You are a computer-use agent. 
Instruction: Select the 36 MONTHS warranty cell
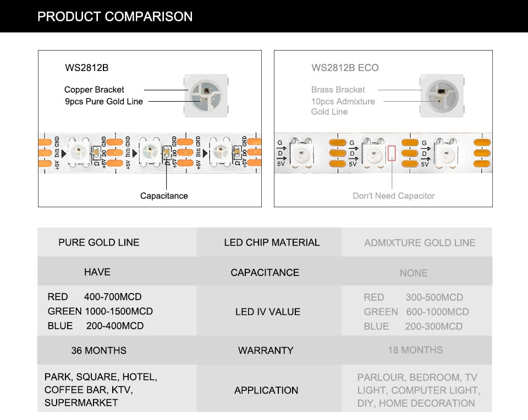(x=98, y=350)
